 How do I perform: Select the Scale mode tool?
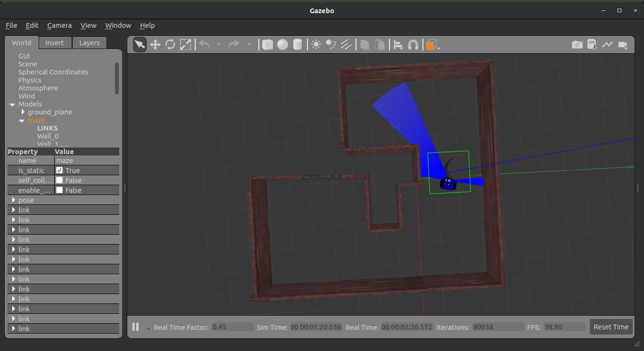point(185,45)
